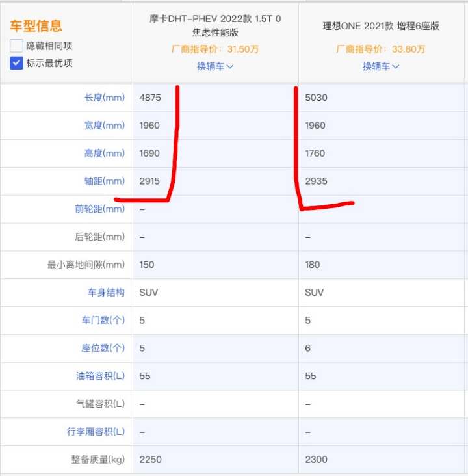The height and width of the screenshot is (476, 468).
Task: Select the ground clearance value 150
Action: tap(147, 265)
